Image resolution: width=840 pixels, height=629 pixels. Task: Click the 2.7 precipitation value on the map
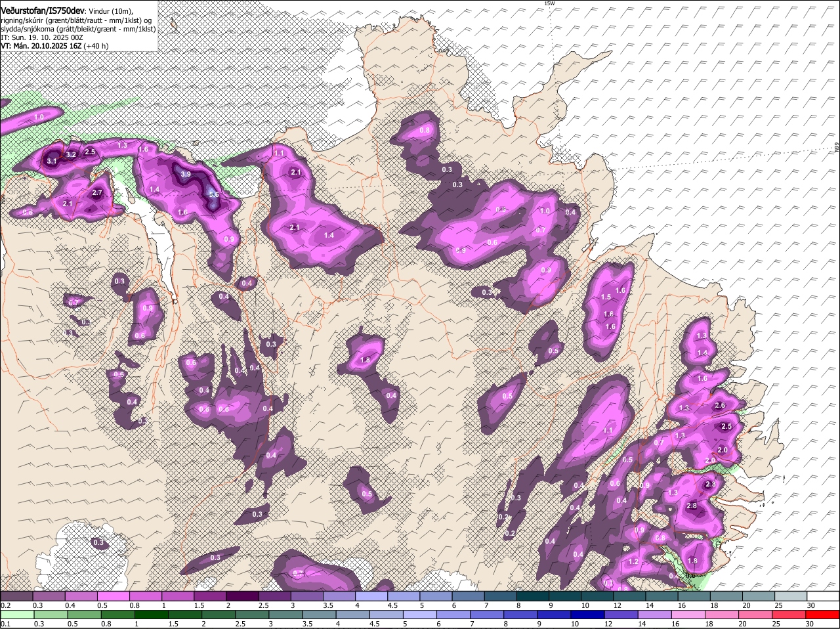(x=97, y=192)
